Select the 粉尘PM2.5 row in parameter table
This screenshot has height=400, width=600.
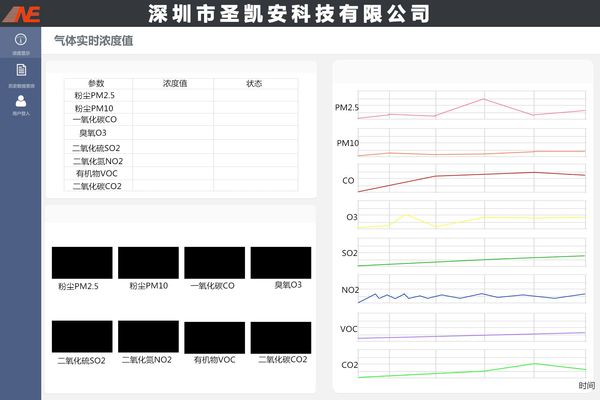point(94,96)
